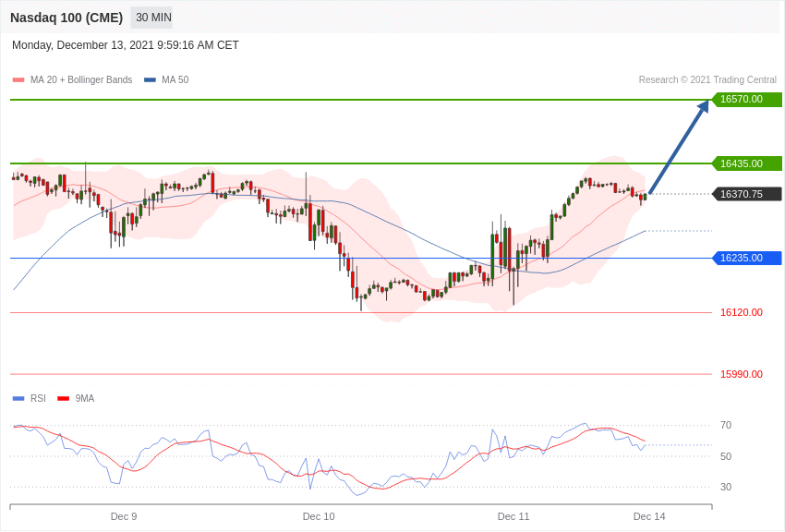785x532 pixels.
Task: Click the 16235.00 pivot price tag
Action: (746, 259)
